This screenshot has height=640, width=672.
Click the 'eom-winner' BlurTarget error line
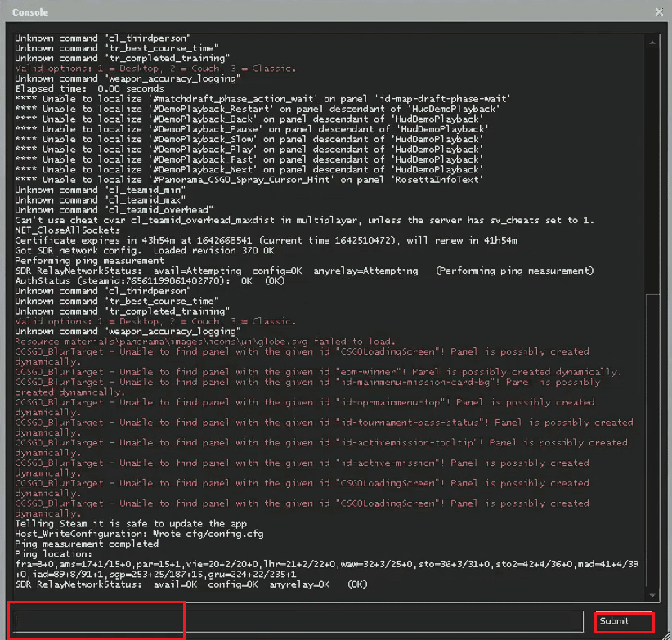pyautogui.click(x=318, y=372)
